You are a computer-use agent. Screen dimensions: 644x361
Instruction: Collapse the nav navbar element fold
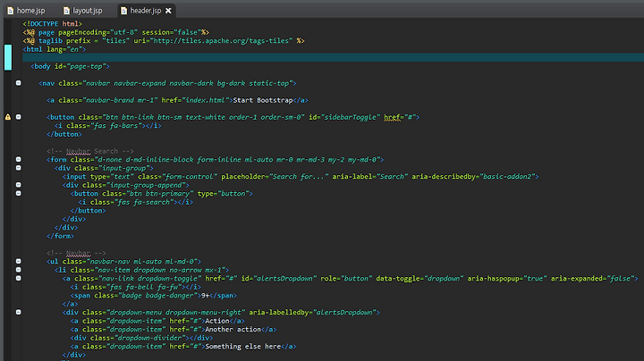click(19, 83)
